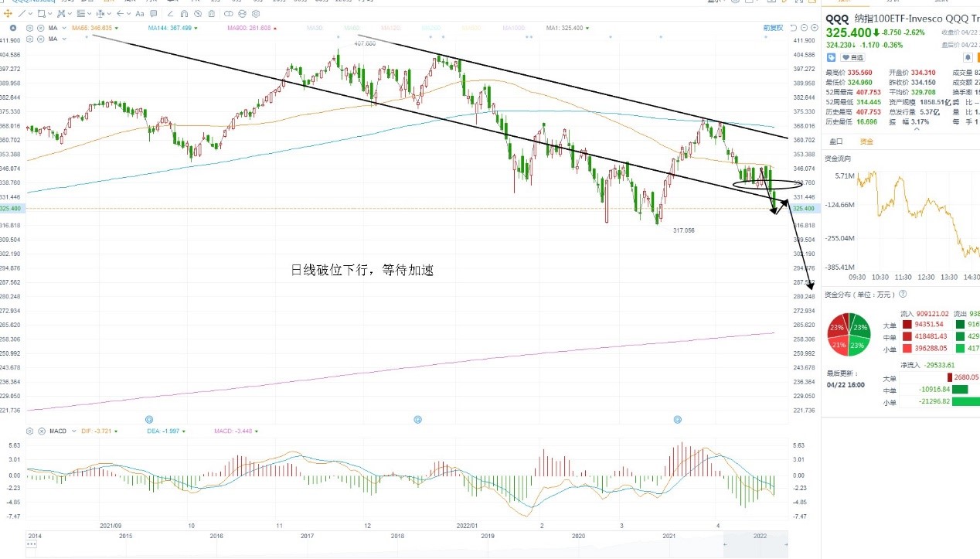Click the 前复权 adjustment link
The image size is (980, 559).
[773, 28]
